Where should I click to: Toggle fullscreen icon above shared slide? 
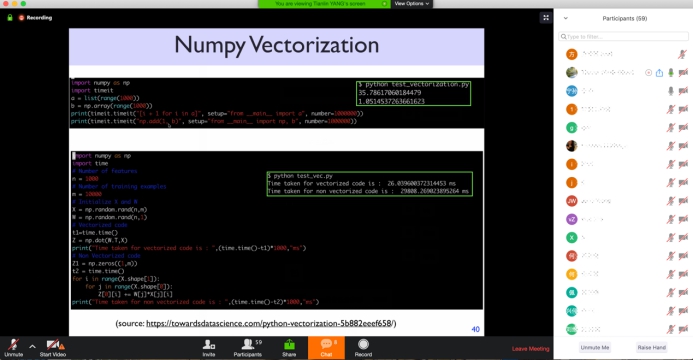pos(546,18)
